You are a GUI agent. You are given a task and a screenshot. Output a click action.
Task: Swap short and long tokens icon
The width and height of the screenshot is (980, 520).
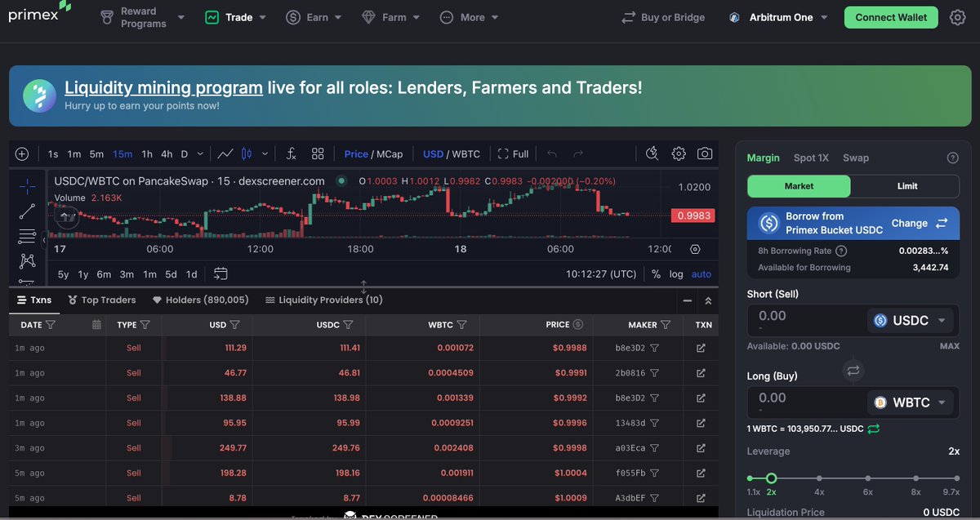pyautogui.click(x=853, y=371)
